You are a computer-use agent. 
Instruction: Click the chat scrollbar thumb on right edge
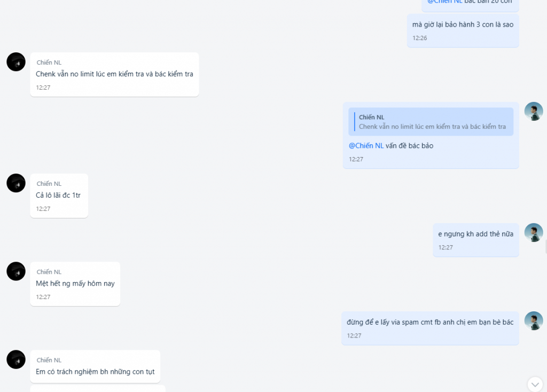[x=546, y=247]
